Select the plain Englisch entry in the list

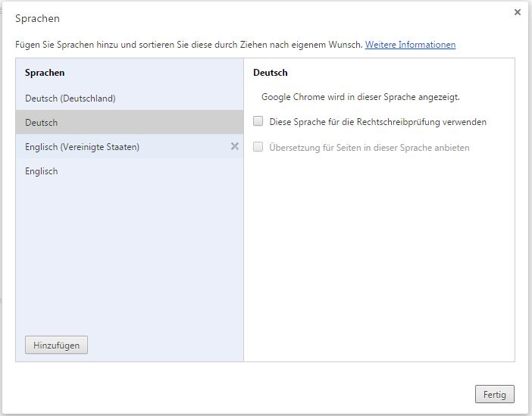pyautogui.click(x=42, y=171)
